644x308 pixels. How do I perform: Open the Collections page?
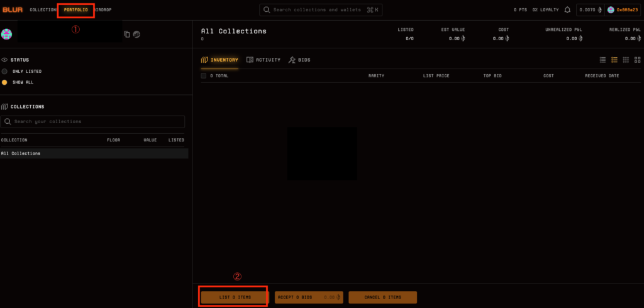tap(43, 9)
